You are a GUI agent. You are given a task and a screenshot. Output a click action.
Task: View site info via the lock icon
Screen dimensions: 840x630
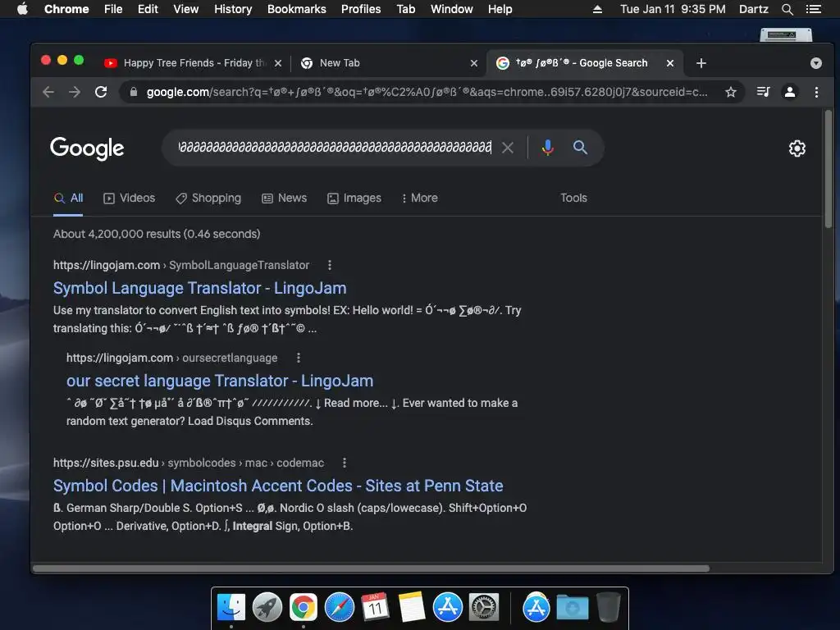134,92
